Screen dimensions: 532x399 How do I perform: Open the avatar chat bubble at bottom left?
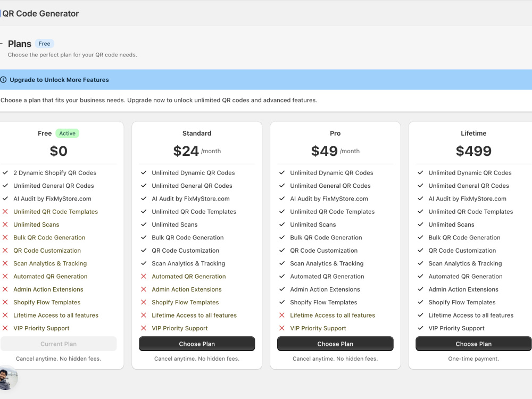click(x=7, y=378)
